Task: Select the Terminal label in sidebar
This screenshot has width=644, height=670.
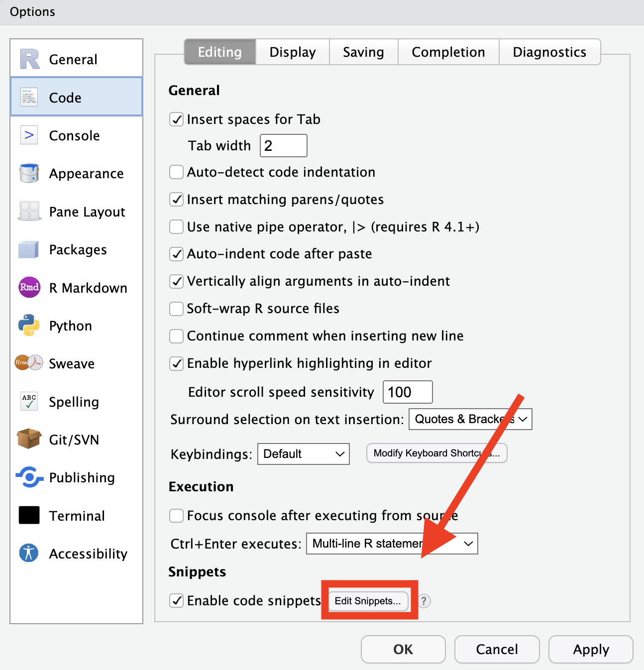Action: tap(77, 516)
